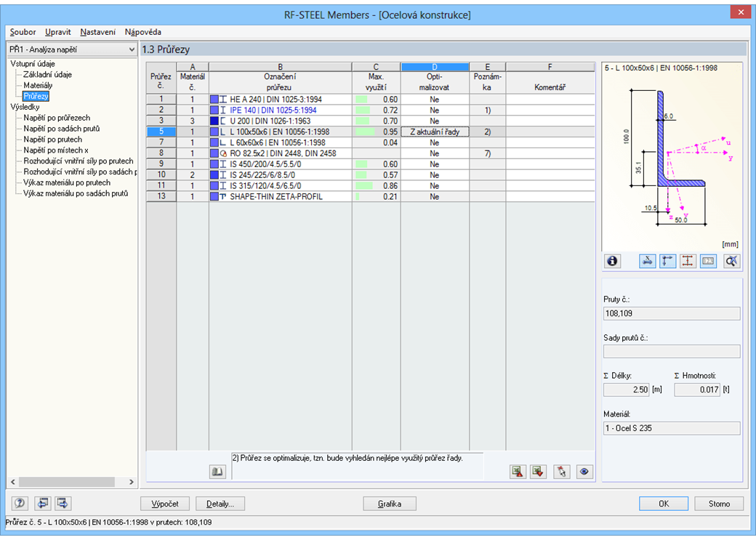The height and width of the screenshot is (540, 756).
Task: Click color swatch of IS 245/225/6/8.5/0 row
Action: click(x=214, y=175)
